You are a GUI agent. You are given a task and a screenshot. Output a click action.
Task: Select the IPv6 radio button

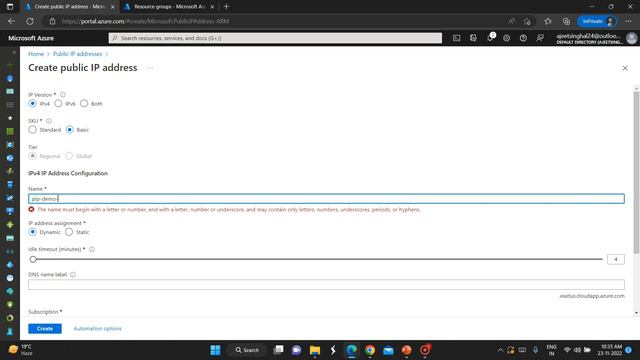[58, 104]
